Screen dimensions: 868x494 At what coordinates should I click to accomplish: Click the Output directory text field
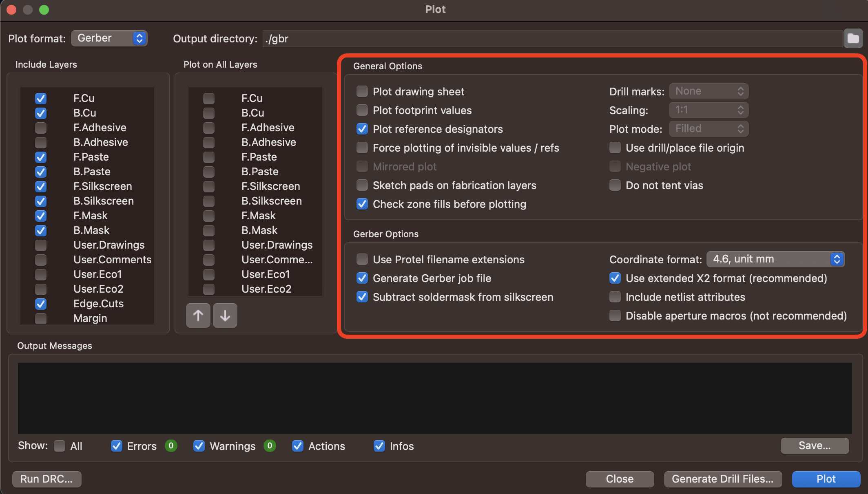coord(552,39)
